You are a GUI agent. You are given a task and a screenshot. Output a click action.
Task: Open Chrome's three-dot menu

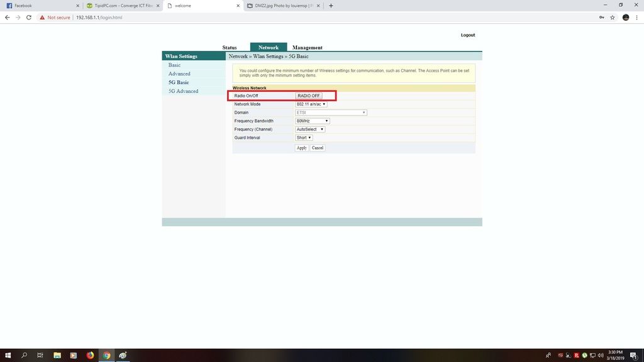[637, 18]
